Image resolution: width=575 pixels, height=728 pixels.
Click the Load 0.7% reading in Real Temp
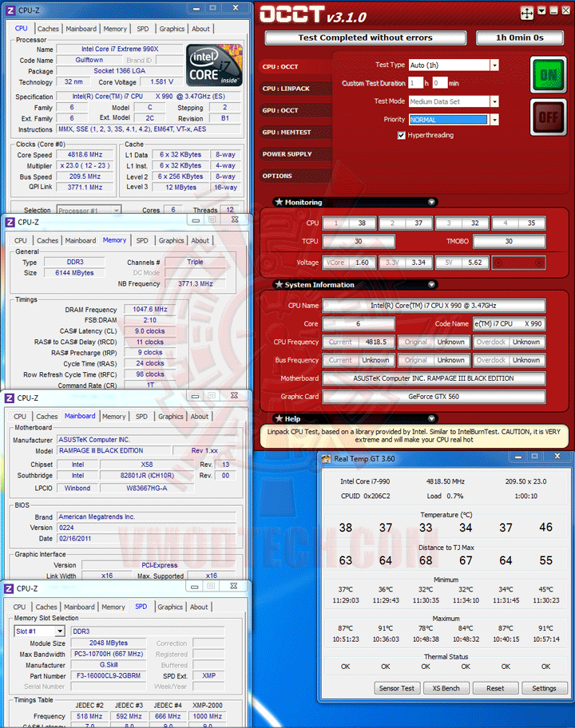445,496
